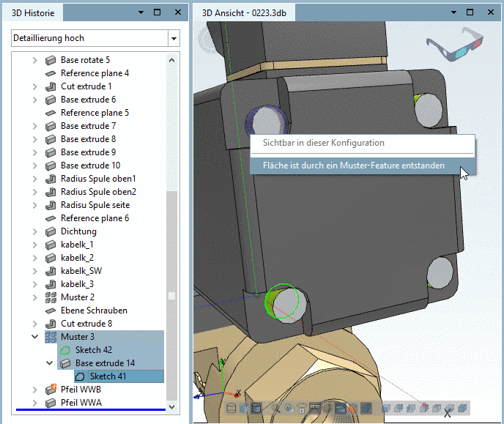Click the ruler measure icon in view toolbar
504x424 pixels.
pos(315,407)
